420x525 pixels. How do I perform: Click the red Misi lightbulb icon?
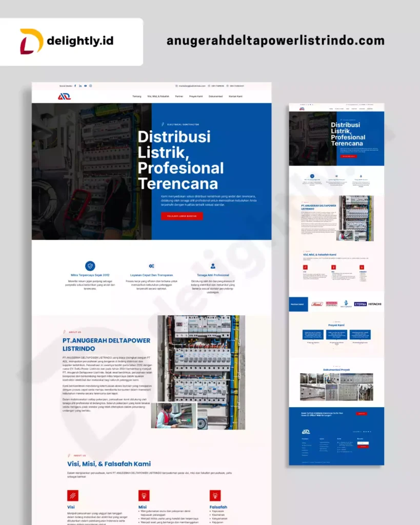[144, 495]
